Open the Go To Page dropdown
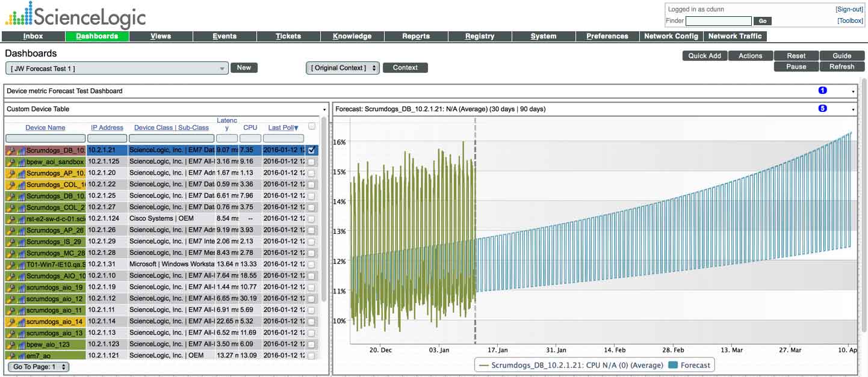Viewport: 868px width, 377px height. click(x=39, y=367)
